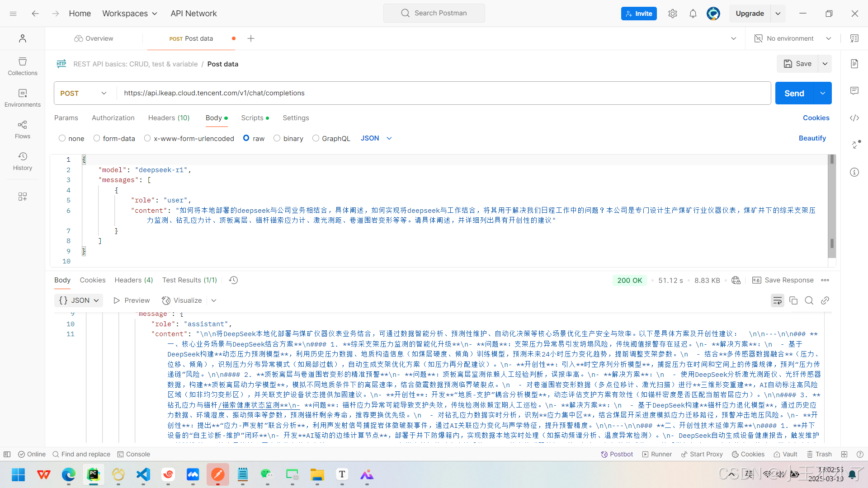Open the Collections sidebar panel
The height and width of the screenshot is (488, 868).
point(23,66)
